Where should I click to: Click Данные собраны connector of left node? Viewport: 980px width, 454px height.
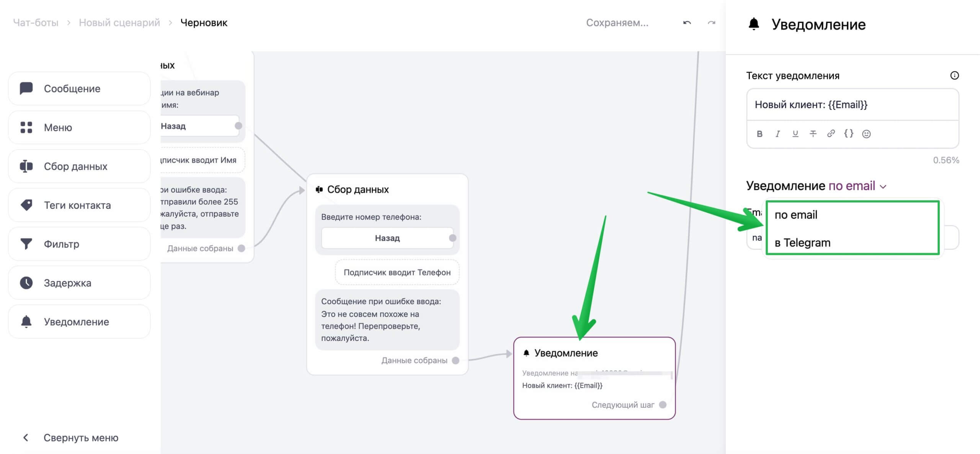point(241,248)
